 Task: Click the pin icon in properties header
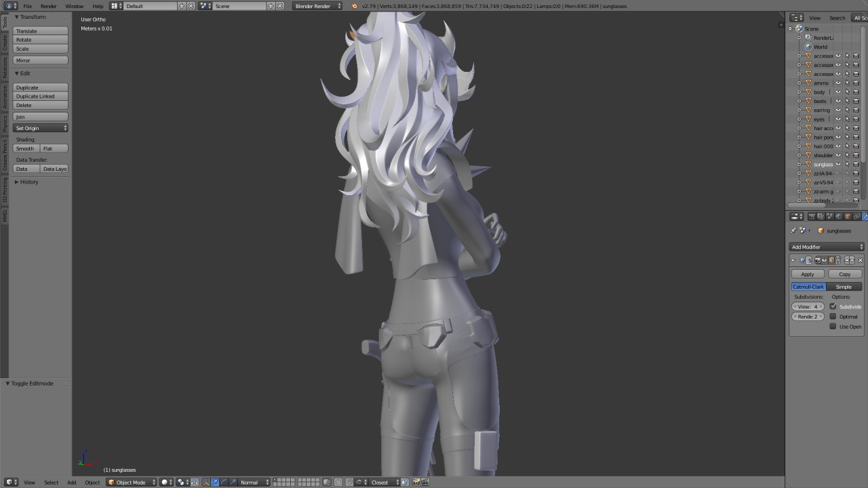(793, 230)
